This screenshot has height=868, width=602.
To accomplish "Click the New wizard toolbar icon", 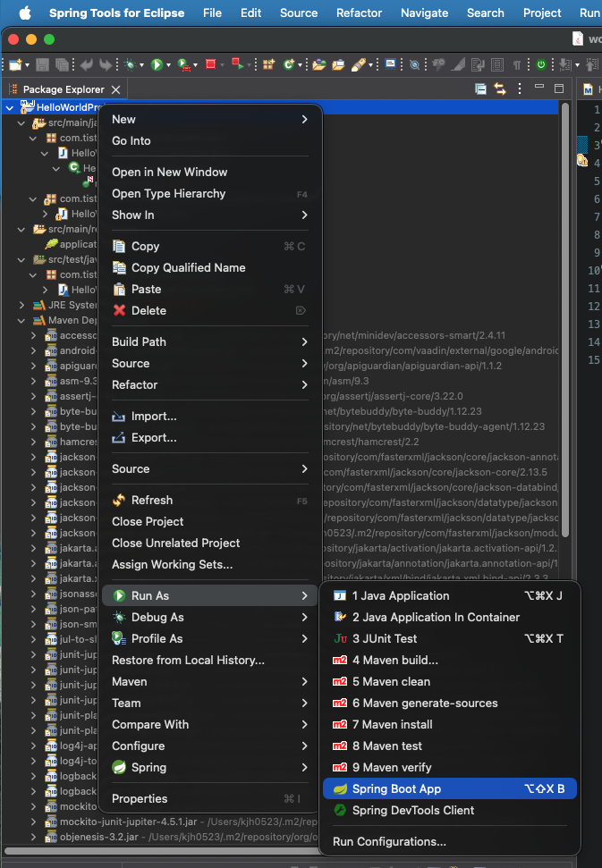I will 15,64.
